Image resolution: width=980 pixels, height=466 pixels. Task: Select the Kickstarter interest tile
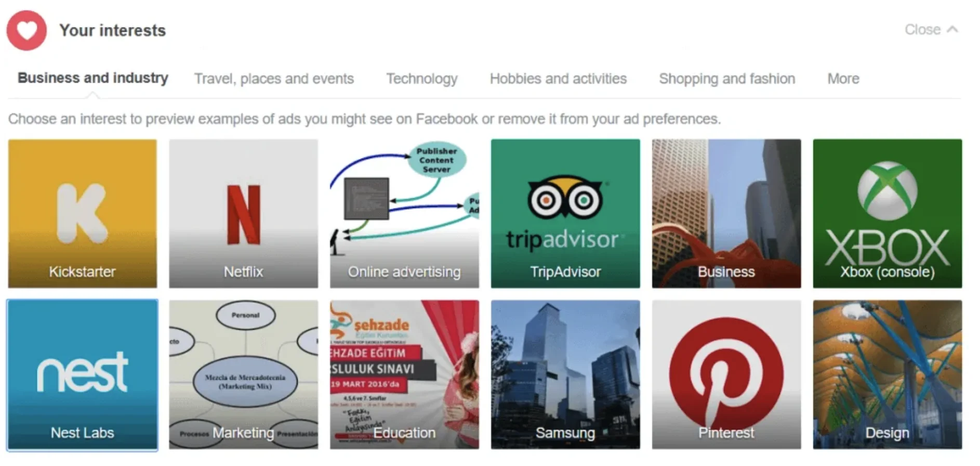82,213
